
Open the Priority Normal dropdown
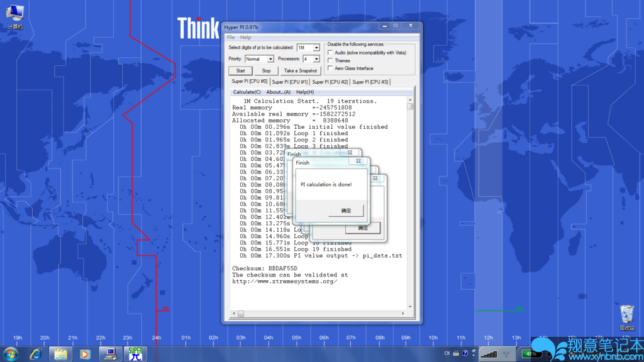point(270,59)
